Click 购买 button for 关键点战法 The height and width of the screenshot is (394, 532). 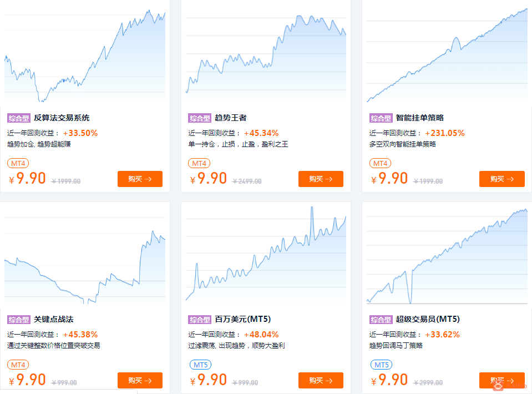coord(140,381)
